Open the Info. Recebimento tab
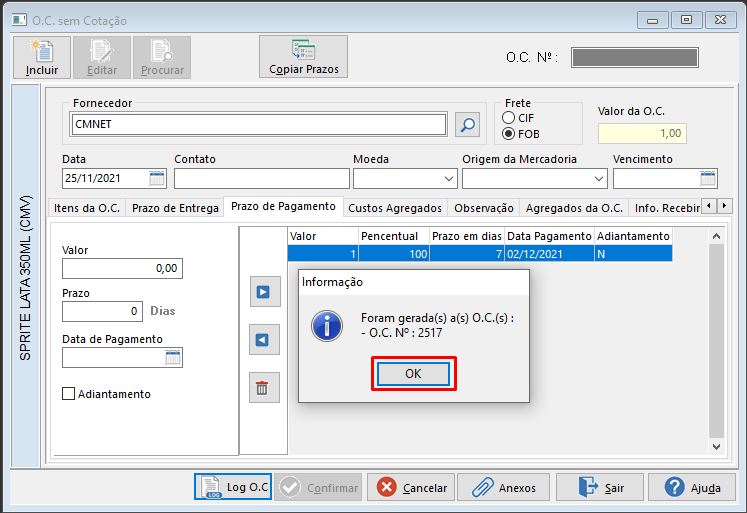This screenshot has height=513, width=747. tap(666, 208)
